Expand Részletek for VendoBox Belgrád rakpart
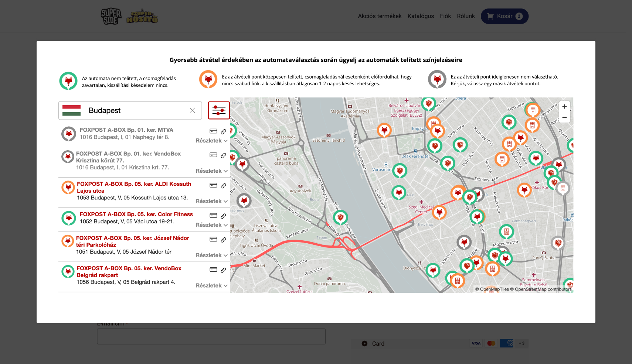Screen dimensions: 632x364 211,285
